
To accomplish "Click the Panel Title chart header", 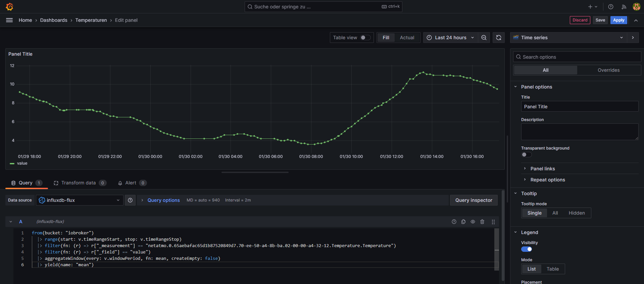I will 20,54.
